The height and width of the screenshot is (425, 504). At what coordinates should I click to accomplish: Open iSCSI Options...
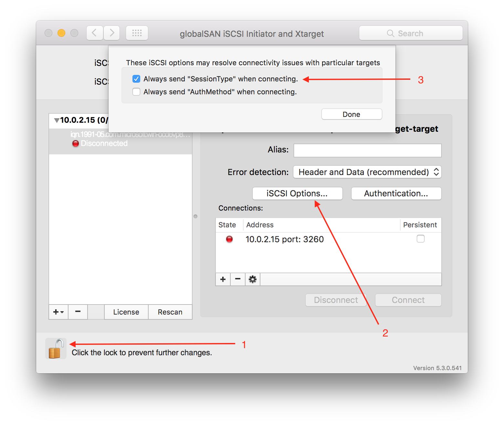(298, 193)
